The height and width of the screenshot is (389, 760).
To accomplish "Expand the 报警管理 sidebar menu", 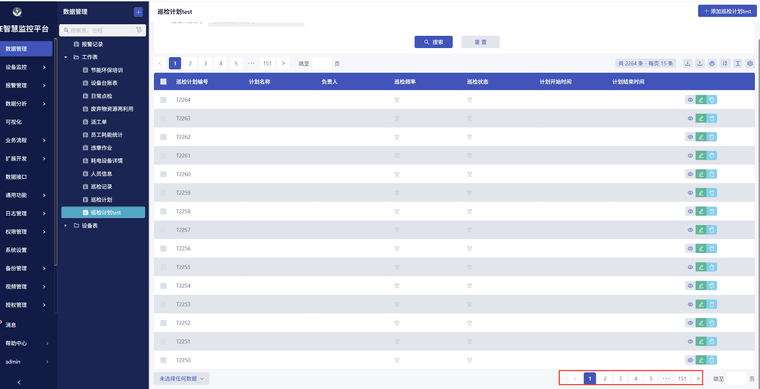I will click(26, 85).
